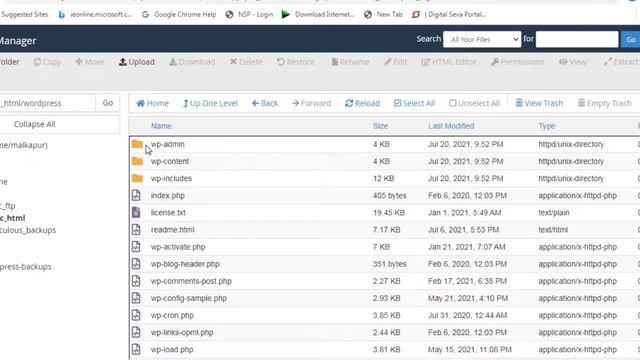Open the search scope dropdown
Viewport: 640px width, 360px height.
click(x=482, y=40)
